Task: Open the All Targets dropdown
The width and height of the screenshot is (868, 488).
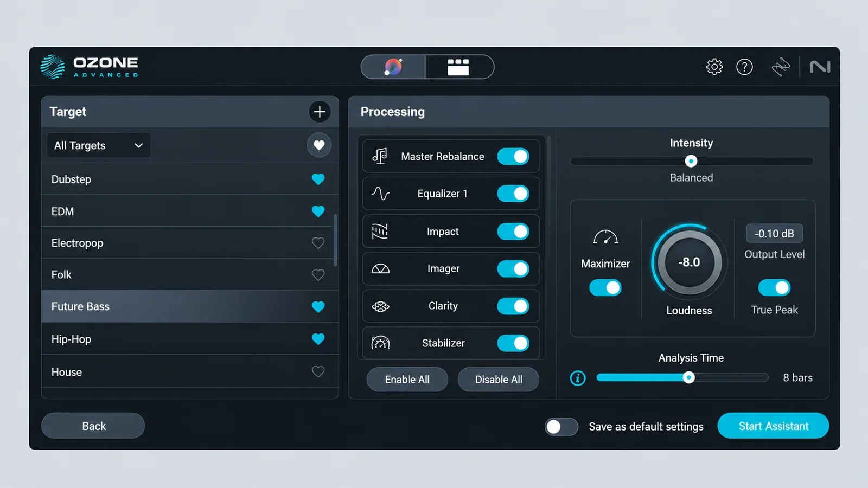Action: (99, 145)
